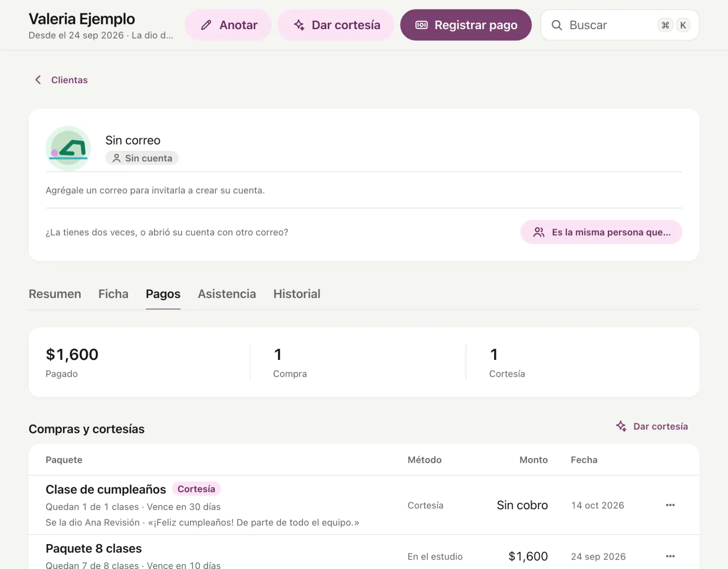Click the Registrar pago button
728x569 pixels.
[x=466, y=25]
